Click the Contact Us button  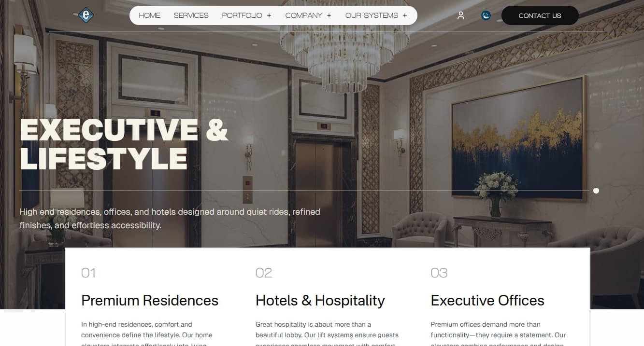pyautogui.click(x=540, y=15)
